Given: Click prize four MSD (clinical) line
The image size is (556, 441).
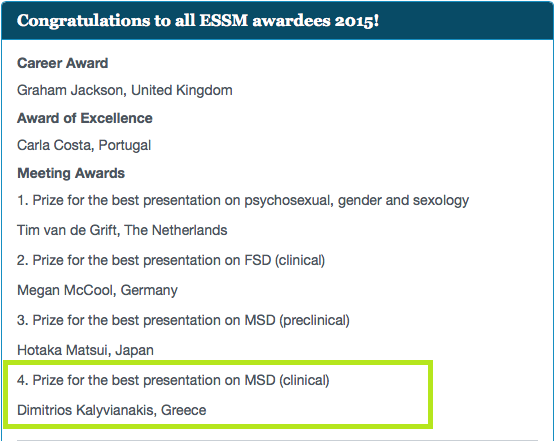Looking at the screenshot, I should point(173,380).
